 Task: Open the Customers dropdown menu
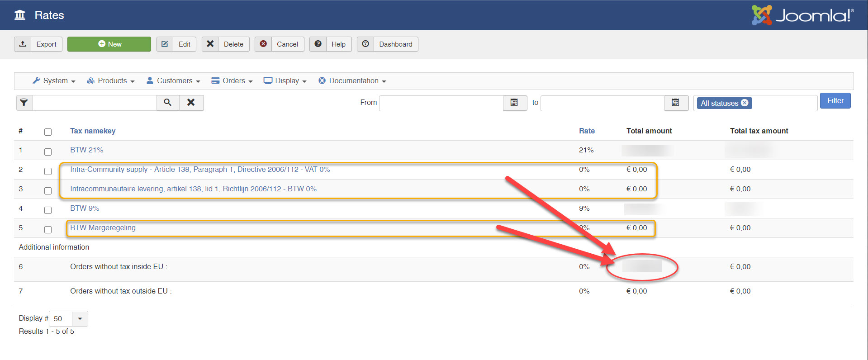[173, 81]
